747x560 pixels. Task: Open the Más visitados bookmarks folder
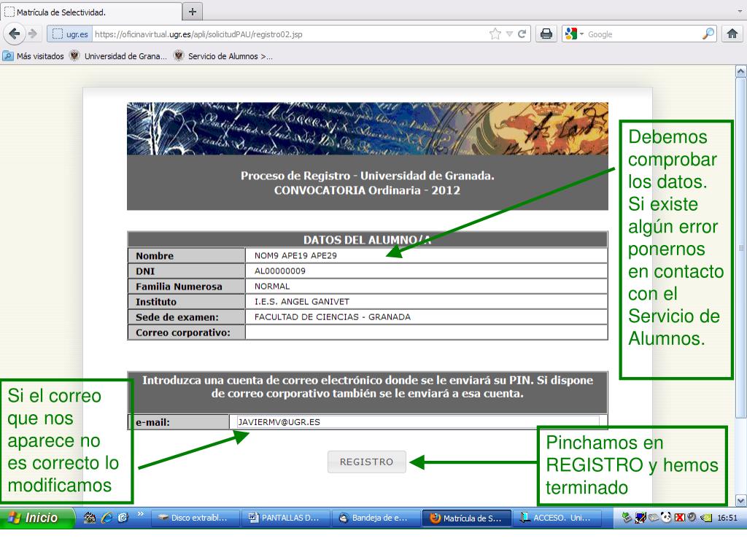click(x=34, y=56)
